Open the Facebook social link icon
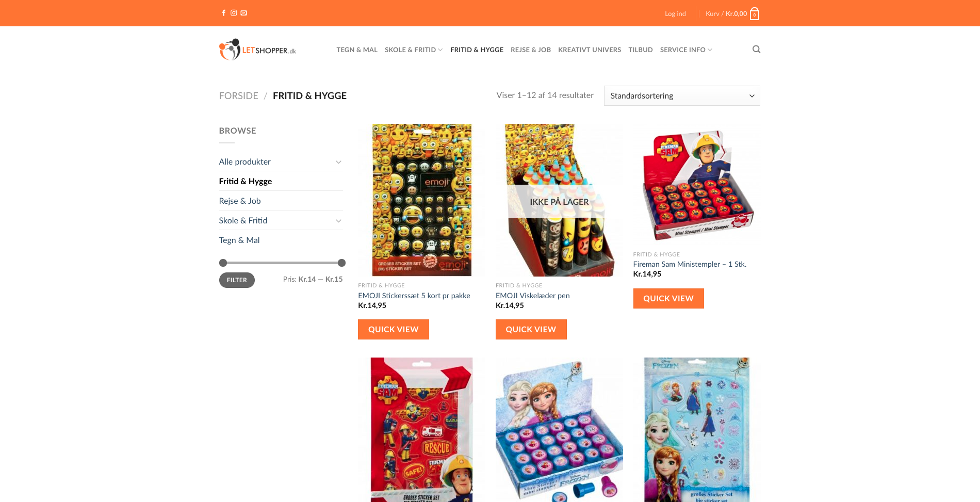 pos(223,13)
